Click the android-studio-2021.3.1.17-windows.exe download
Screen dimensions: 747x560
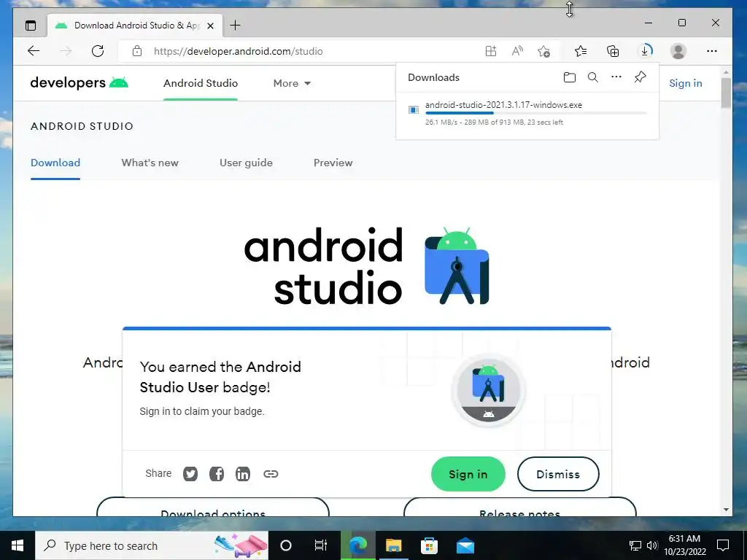(x=503, y=105)
